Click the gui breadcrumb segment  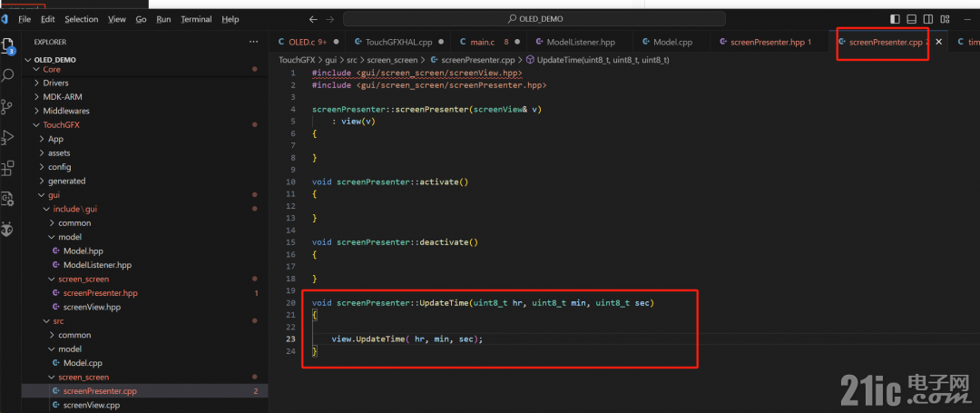332,60
